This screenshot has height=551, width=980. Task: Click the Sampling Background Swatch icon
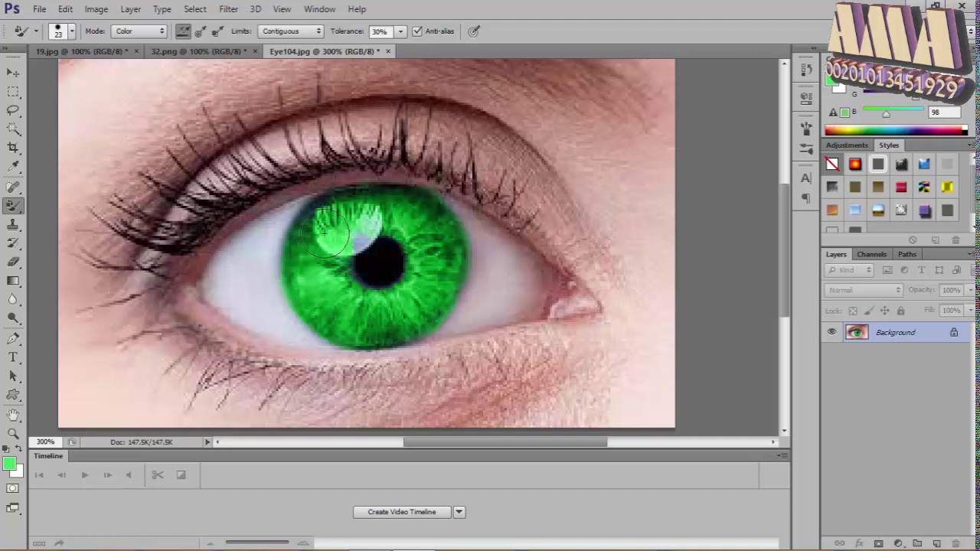[x=218, y=31]
